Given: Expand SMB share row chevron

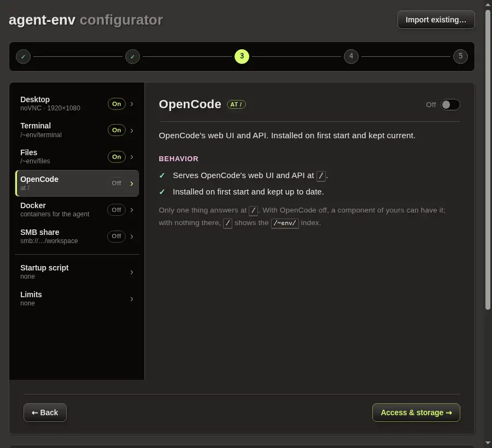Looking at the screenshot, I should coord(132,237).
